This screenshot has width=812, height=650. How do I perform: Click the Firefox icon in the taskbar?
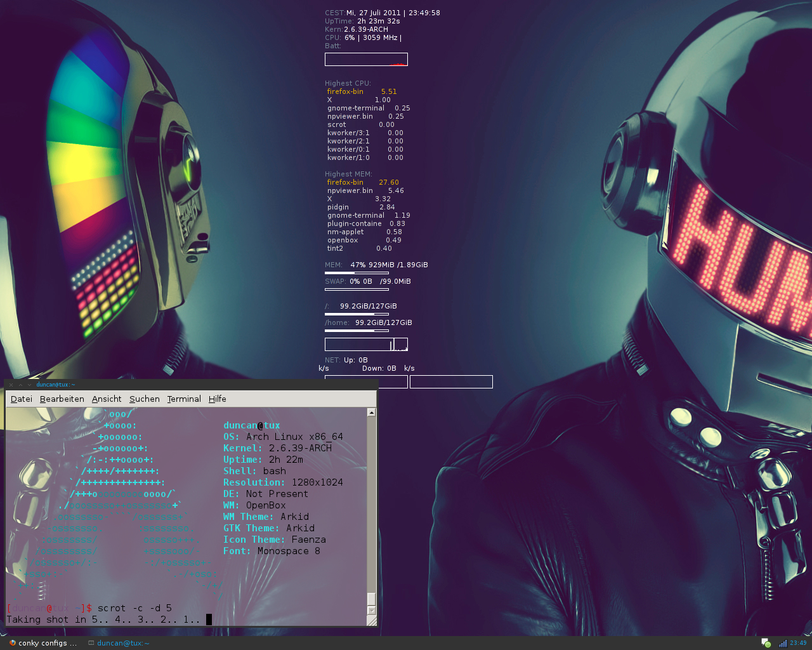[x=12, y=643]
